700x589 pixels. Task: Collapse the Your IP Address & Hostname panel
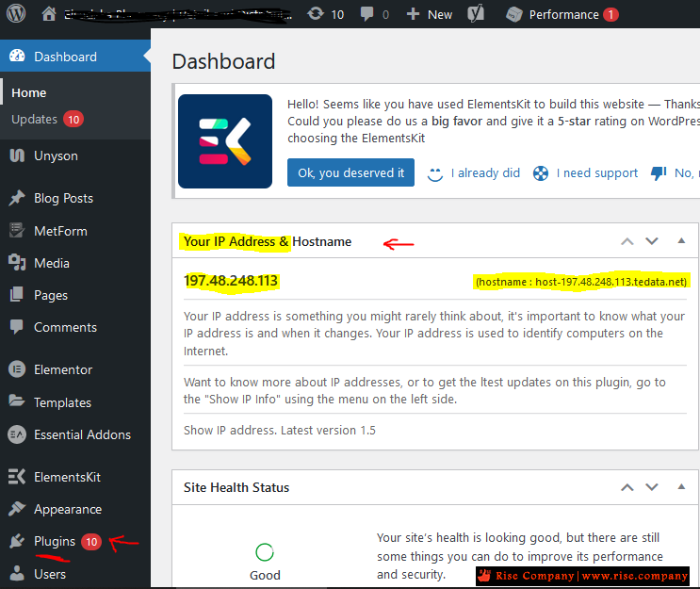click(681, 241)
